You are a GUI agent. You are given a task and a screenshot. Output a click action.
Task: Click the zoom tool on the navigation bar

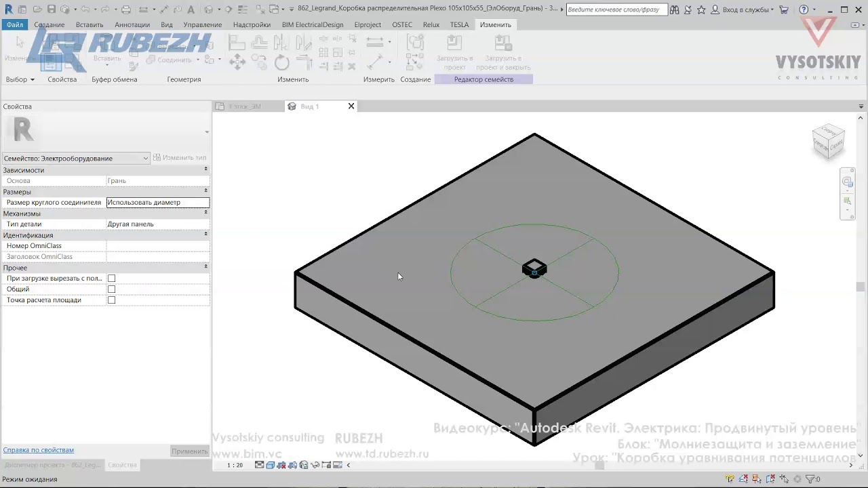[848, 201]
